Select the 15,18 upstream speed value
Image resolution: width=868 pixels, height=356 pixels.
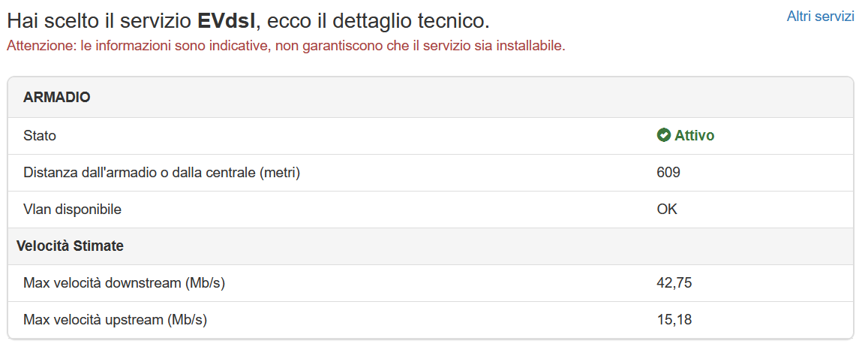point(673,320)
